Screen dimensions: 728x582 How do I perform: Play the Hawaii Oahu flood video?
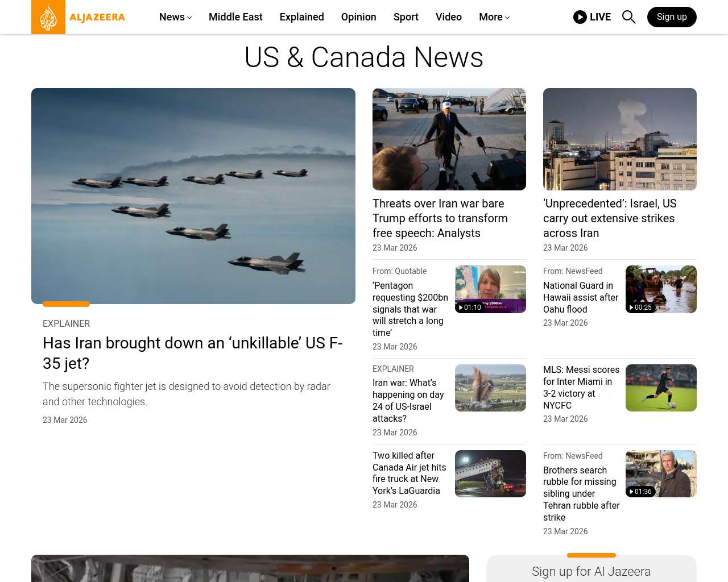(661, 289)
